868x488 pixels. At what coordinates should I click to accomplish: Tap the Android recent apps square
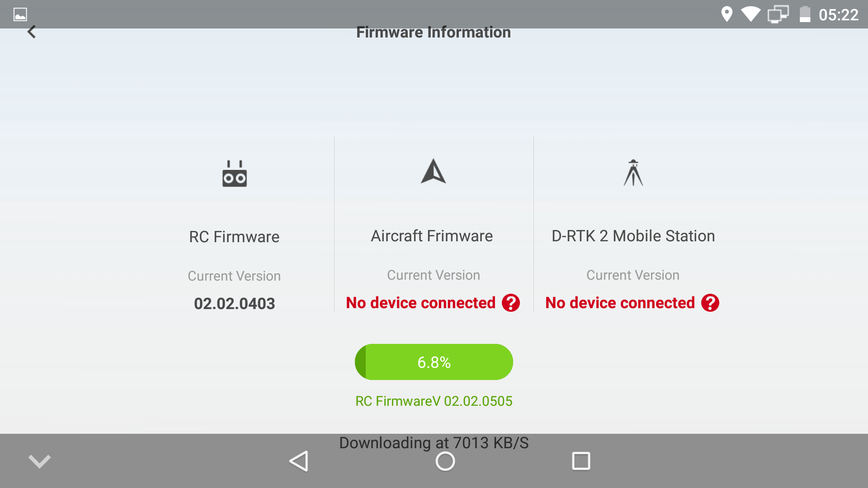click(581, 461)
